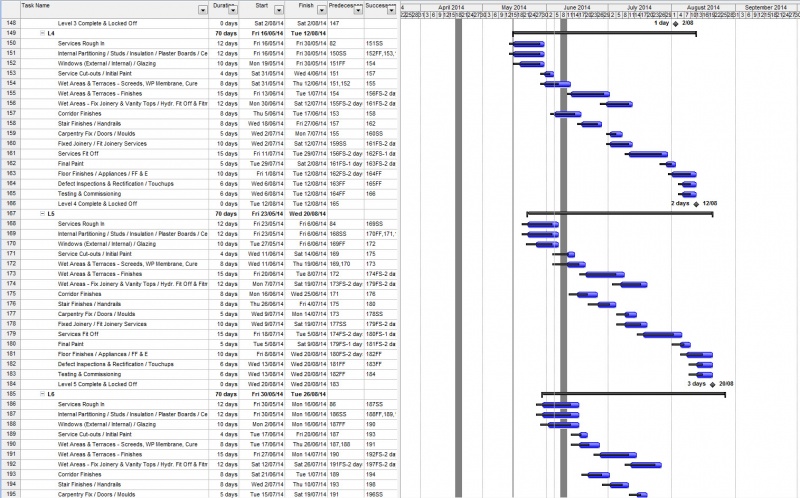Select 'Floor Finishes / Appliances / FF & E' row 163
This screenshot has width=800, height=498.
point(103,173)
